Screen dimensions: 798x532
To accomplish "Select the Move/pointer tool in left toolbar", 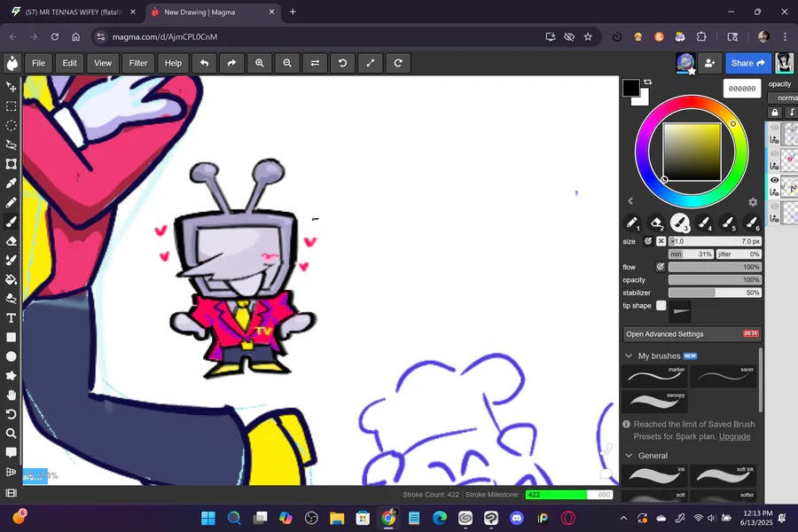I will point(12,87).
